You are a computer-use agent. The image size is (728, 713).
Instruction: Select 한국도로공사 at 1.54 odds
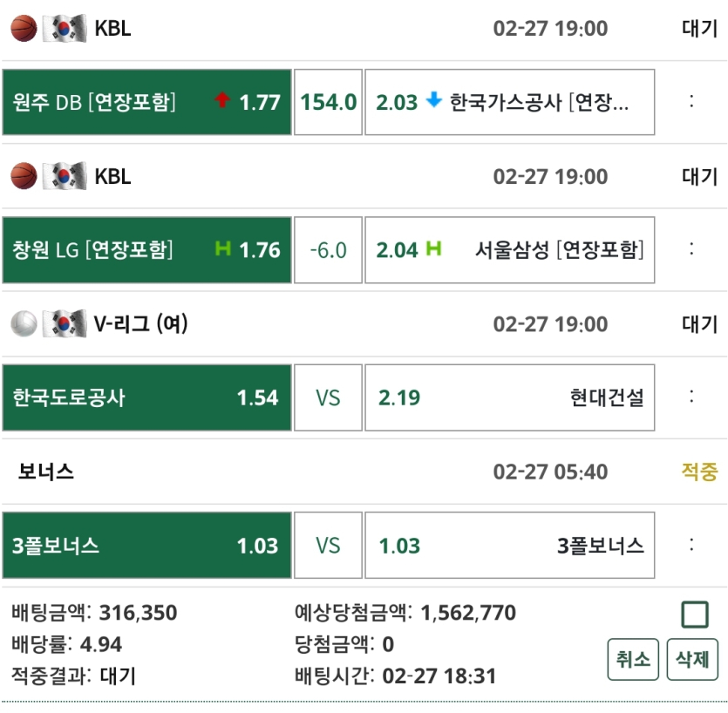click(x=146, y=398)
